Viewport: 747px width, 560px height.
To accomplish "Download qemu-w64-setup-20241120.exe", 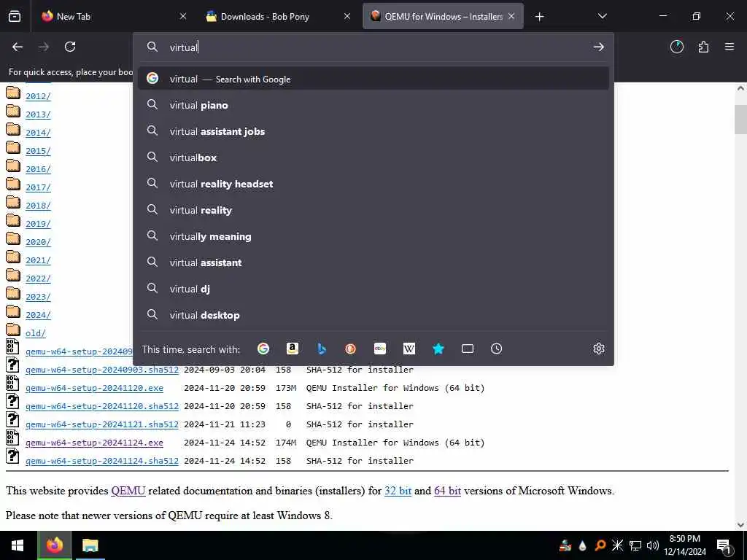I will 94,388.
